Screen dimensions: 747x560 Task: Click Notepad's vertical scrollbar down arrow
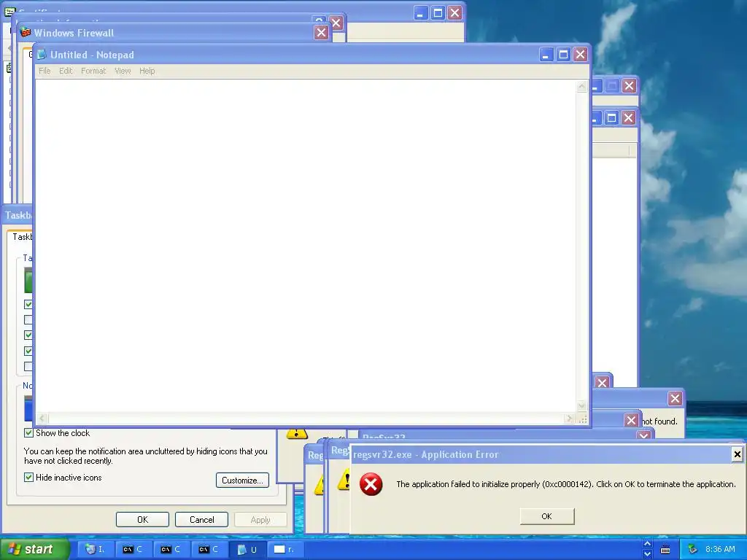pos(581,406)
